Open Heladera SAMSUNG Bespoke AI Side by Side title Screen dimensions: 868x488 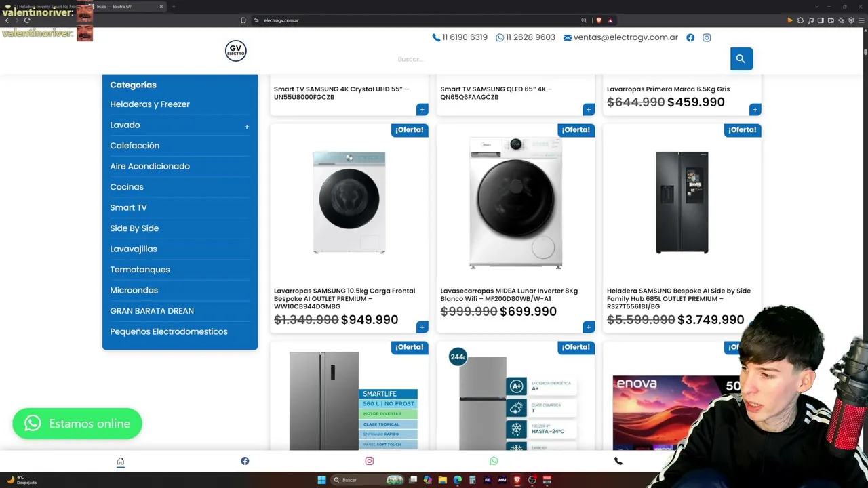[x=679, y=299]
